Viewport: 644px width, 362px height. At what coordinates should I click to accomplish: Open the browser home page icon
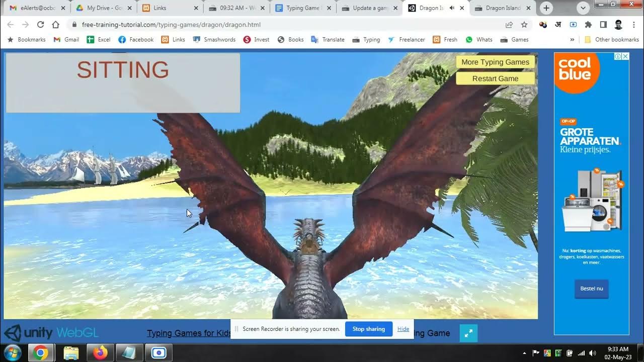(55, 25)
